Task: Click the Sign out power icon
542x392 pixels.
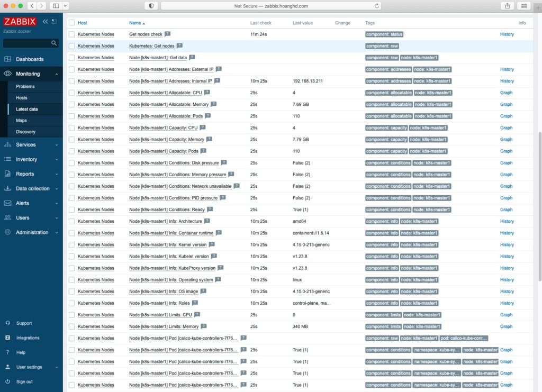Action: (x=7, y=381)
